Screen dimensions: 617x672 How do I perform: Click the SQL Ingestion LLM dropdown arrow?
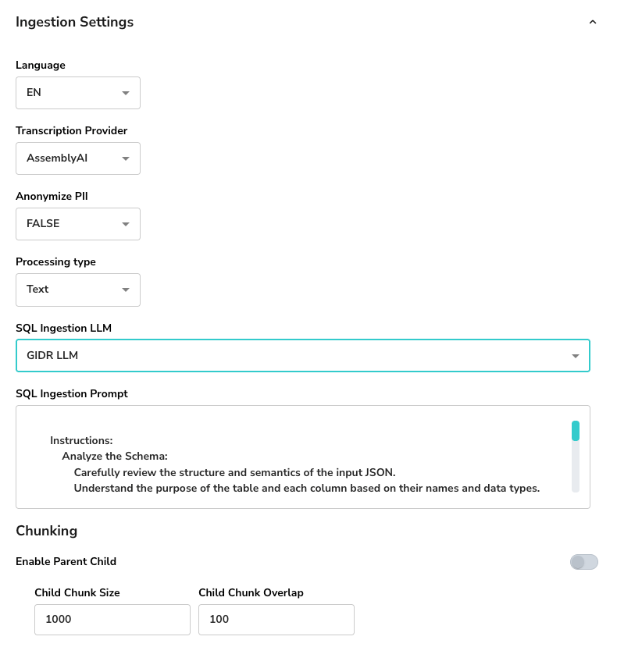click(576, 355)
